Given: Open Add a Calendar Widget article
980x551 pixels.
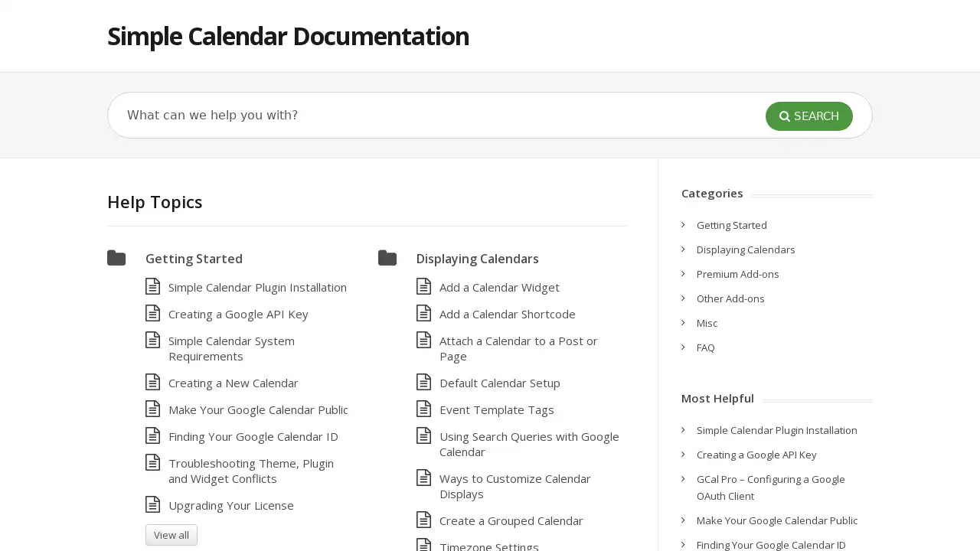Looking at the screenshot, I should pyautogui.click(x=499, y=287).
